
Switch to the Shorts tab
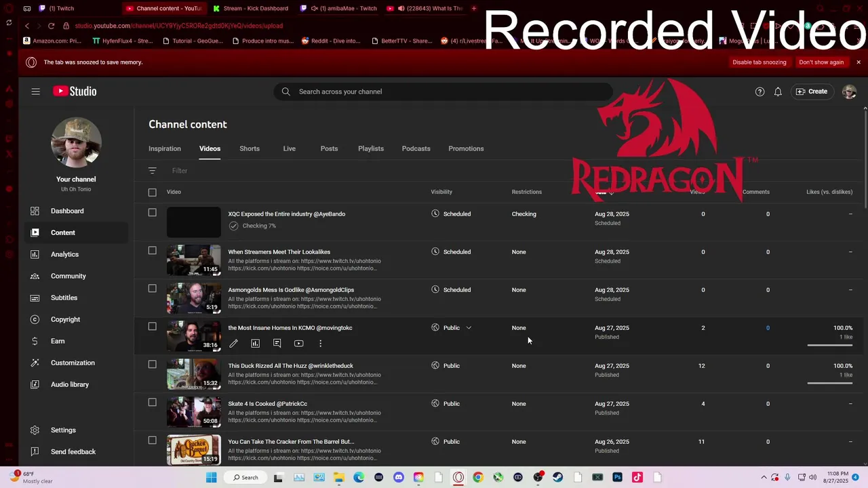pos(250,148)
